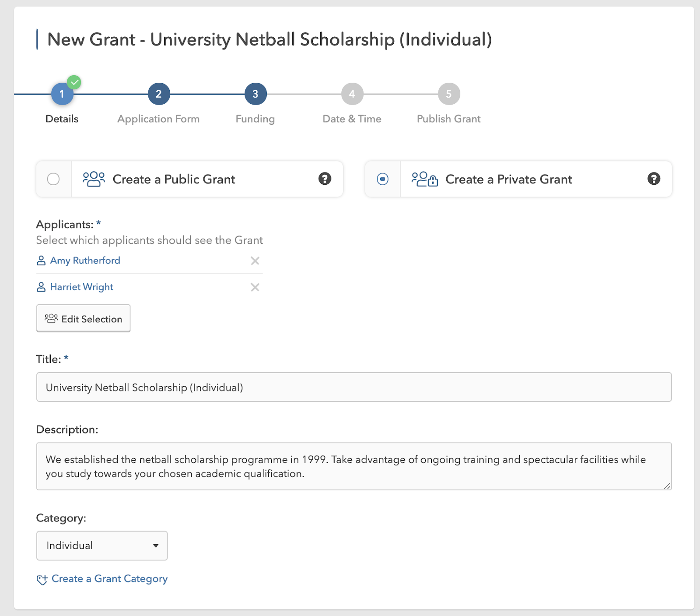
Task: Click into the Title input field
Action: (x=353, y=387)
